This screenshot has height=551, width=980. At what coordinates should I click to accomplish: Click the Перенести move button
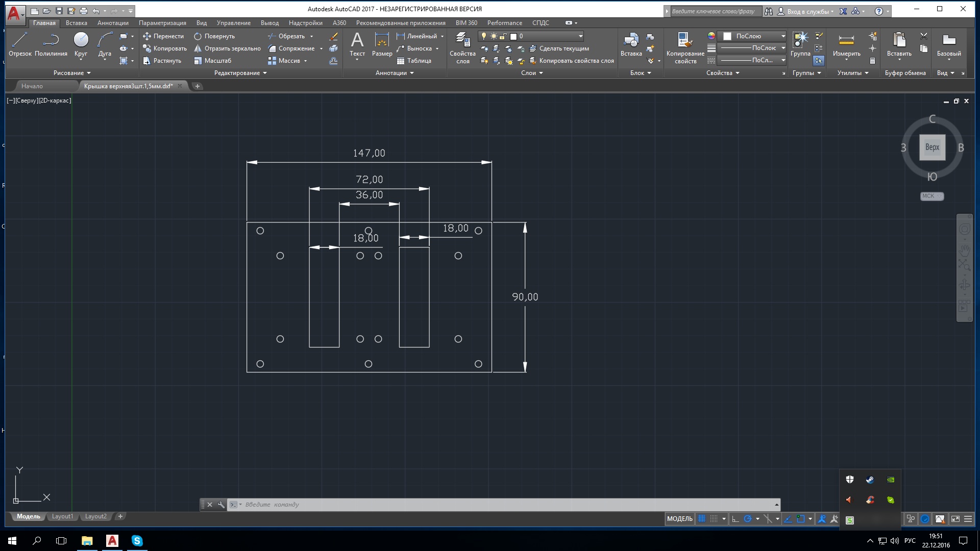tap(163, 36)
